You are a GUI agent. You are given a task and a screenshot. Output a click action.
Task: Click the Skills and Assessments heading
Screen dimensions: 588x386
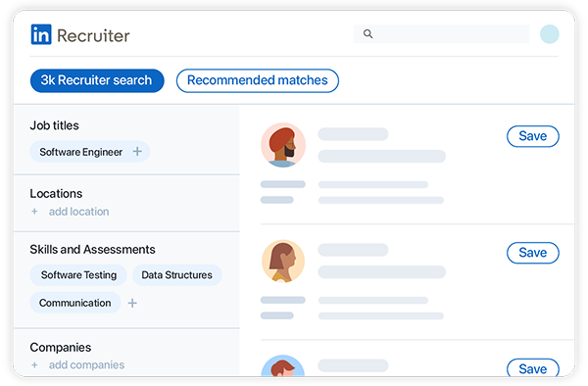coord(92,249)
